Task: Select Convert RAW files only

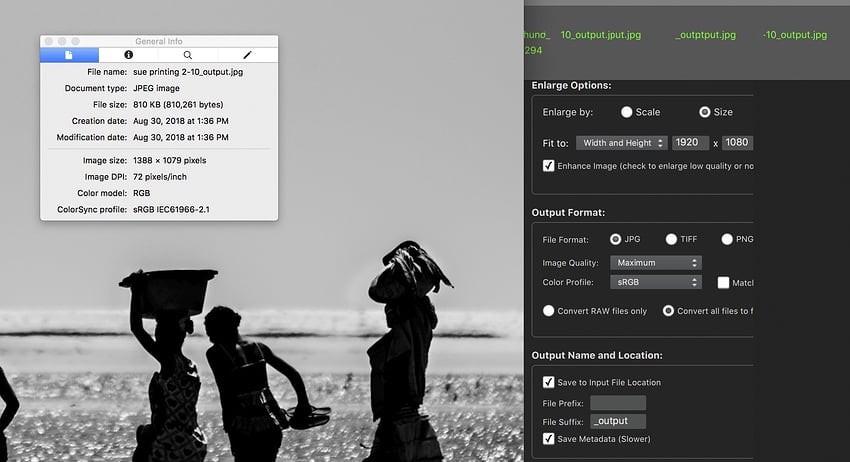Action: [x=548, y=311]
